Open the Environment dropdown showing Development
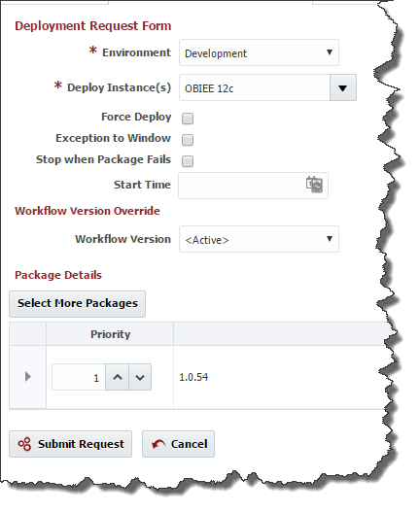The width and height of the screenshot is (420, 513). pyautogui.click(x=259, y=52)
